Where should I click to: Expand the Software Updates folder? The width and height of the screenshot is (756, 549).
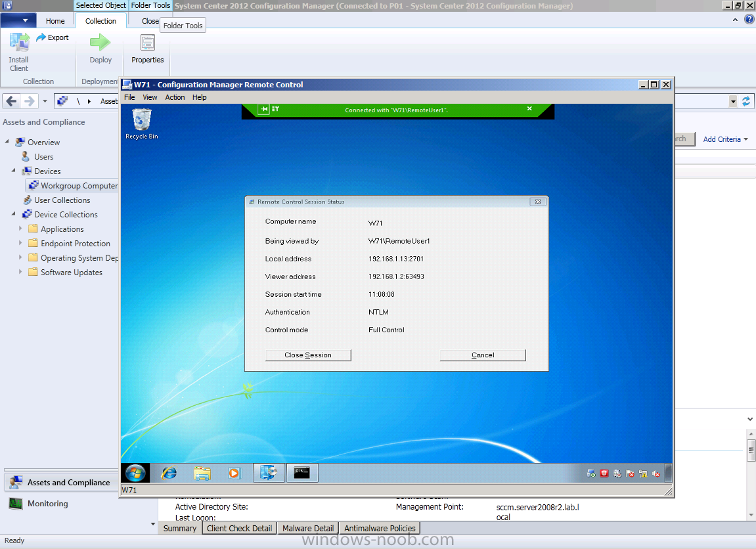click(20, 272)
